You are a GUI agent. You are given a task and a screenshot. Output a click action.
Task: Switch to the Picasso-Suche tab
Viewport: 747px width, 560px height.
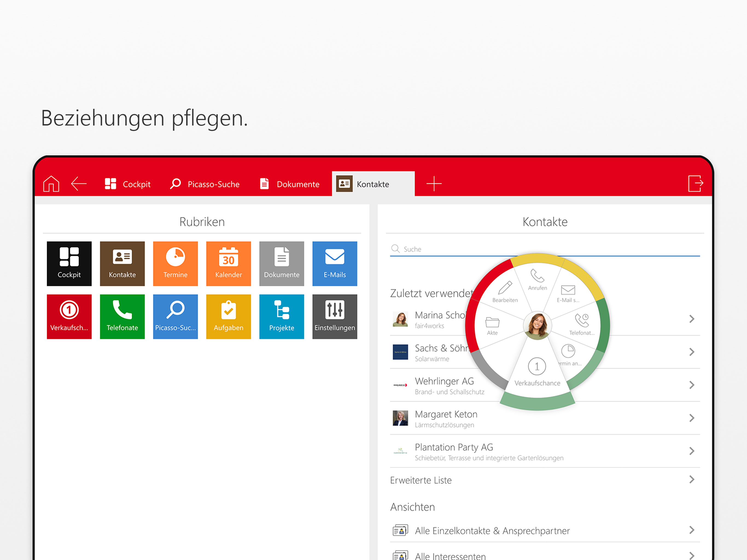point(205,184)
